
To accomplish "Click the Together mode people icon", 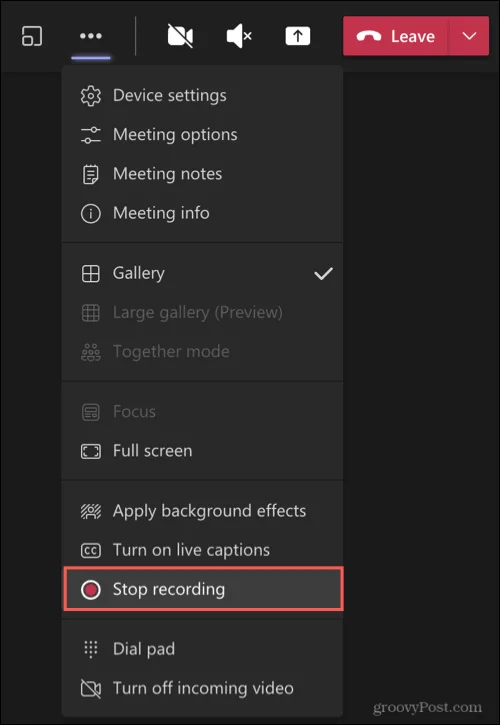I will click(x=90, y=352).
